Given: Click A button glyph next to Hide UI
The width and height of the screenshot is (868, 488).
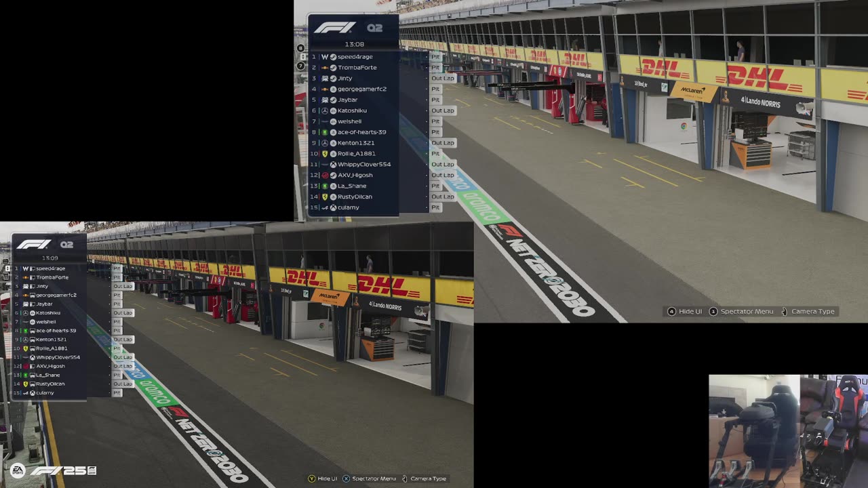Looking at the screenshot, I should pos(672,311).
